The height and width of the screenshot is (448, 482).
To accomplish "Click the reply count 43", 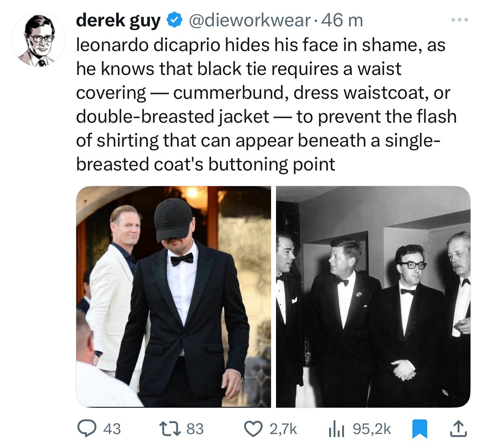I will click(x=112, y=429).
